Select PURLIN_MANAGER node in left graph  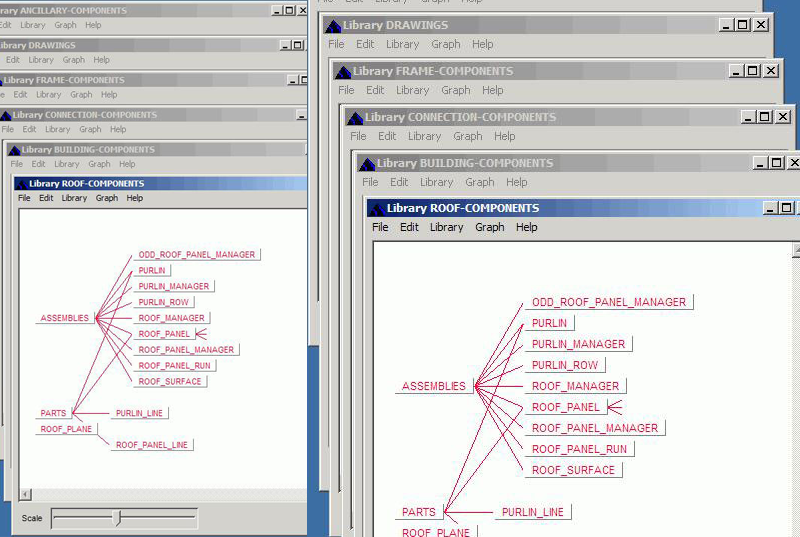click(x=174, y=286)
